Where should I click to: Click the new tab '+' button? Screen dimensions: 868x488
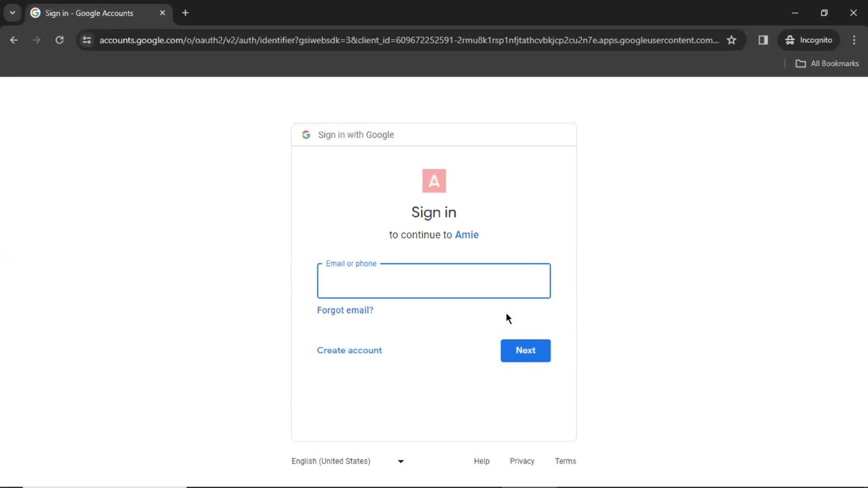(x=185, y=13)
